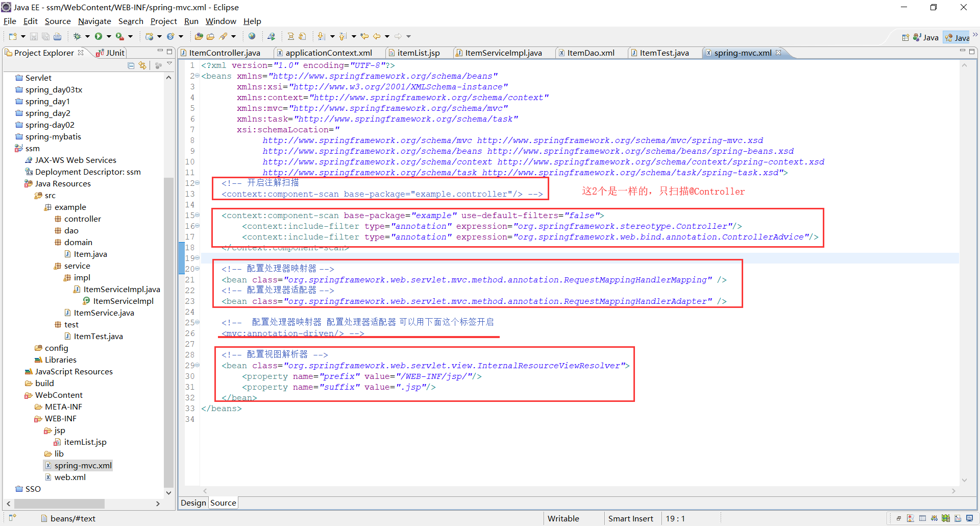
Task: Navigate Back with yellow arrow icon
Action: (x=377, y=36)
